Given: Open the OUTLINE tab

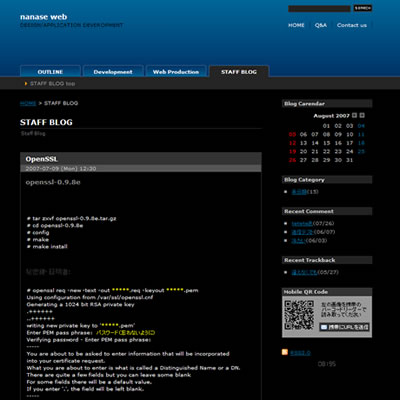Looking at the screenshot, I should click(x=50, y=72).
